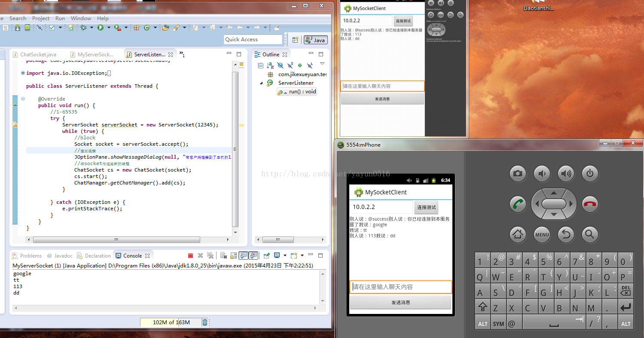Click the Open Type folder icon

166,28
